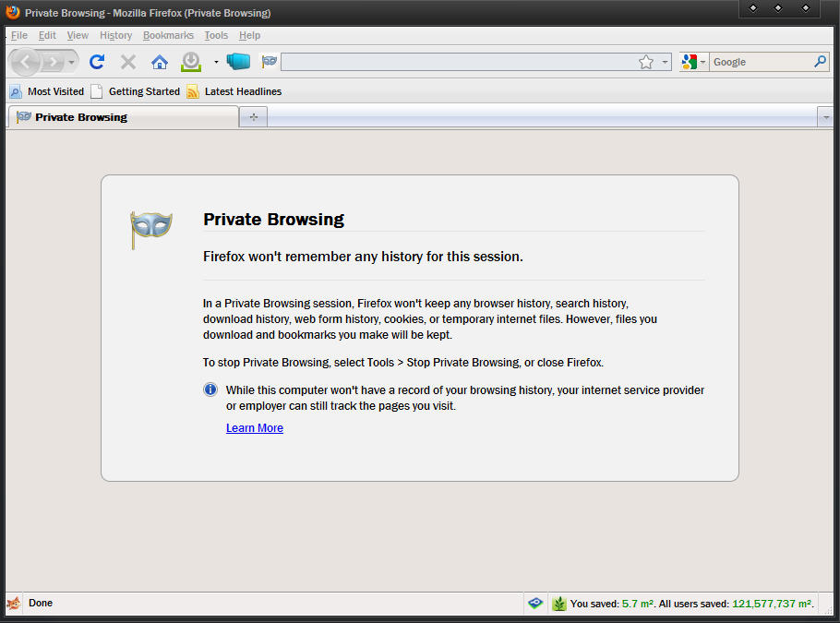This screenshot has height=623, width=840.
Task: Select the Private Browsing tab
Action: (x=123, y=117)
